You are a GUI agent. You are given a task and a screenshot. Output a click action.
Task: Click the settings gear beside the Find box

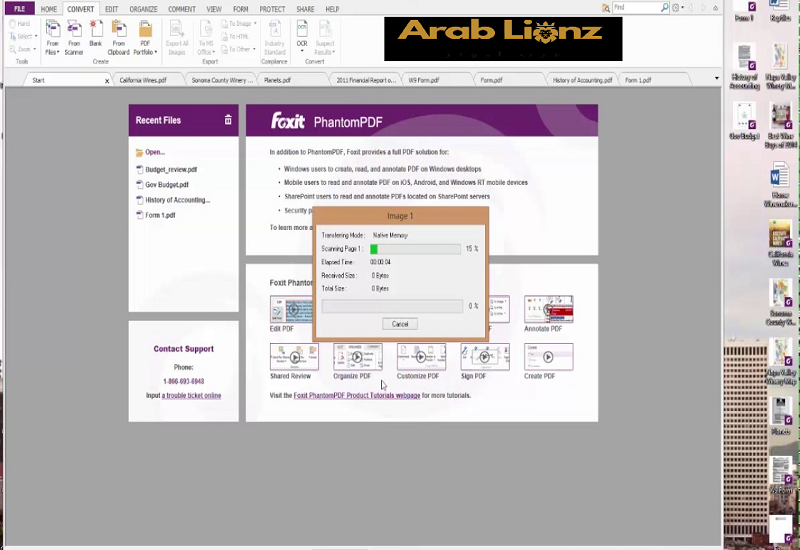pyautogui.click(x=676, y=8)
